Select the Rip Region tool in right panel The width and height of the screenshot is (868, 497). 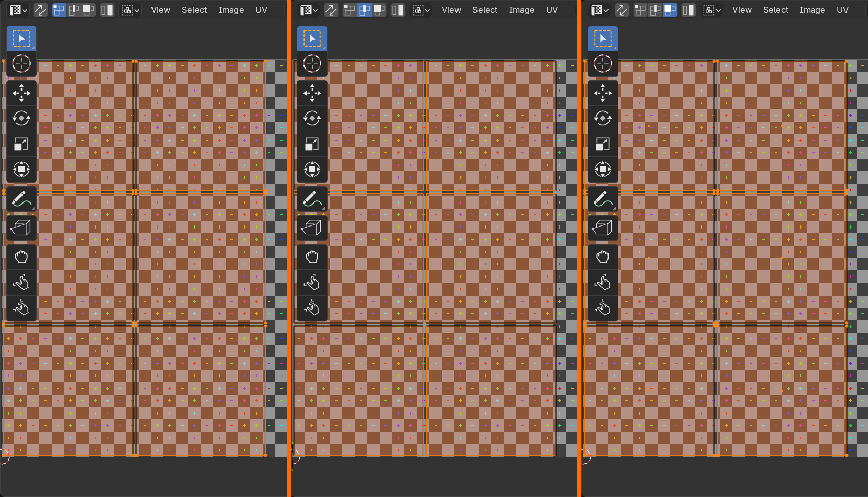pos(603,228)
